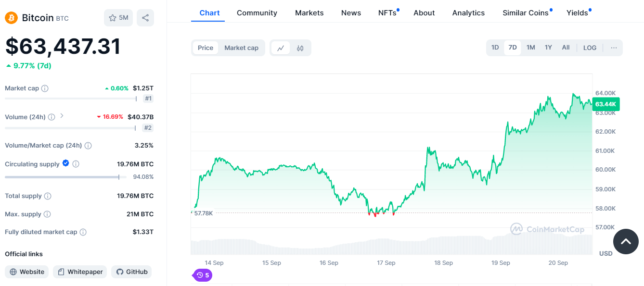Open the Community tab
Viewport: 644px width, 286px height.
coord(257,13)
